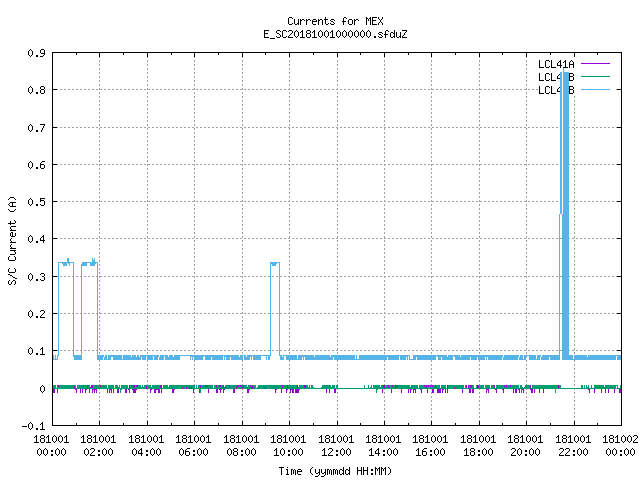
Task: Select the x-axis tick label 181001 14:00
Action: click(x=383, y=446)
